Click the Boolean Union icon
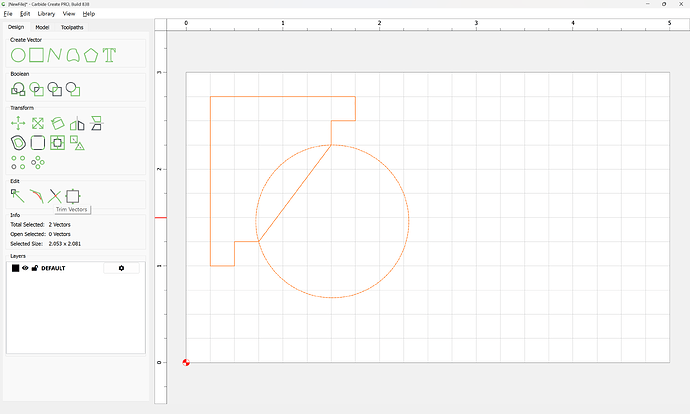The height and width of the screenshot is (414, 690). coord(18,90)
